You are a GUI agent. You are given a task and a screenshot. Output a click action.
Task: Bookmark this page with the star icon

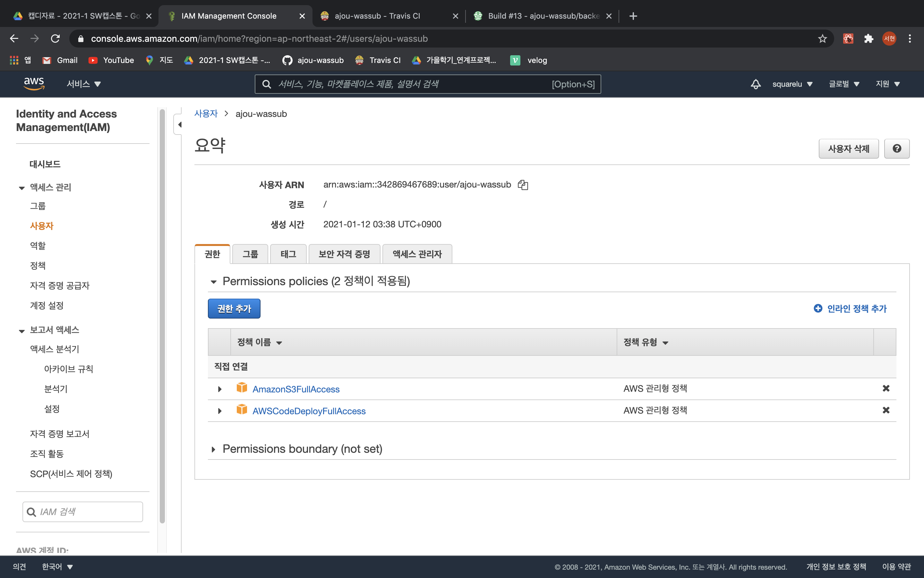coord(822,39)
